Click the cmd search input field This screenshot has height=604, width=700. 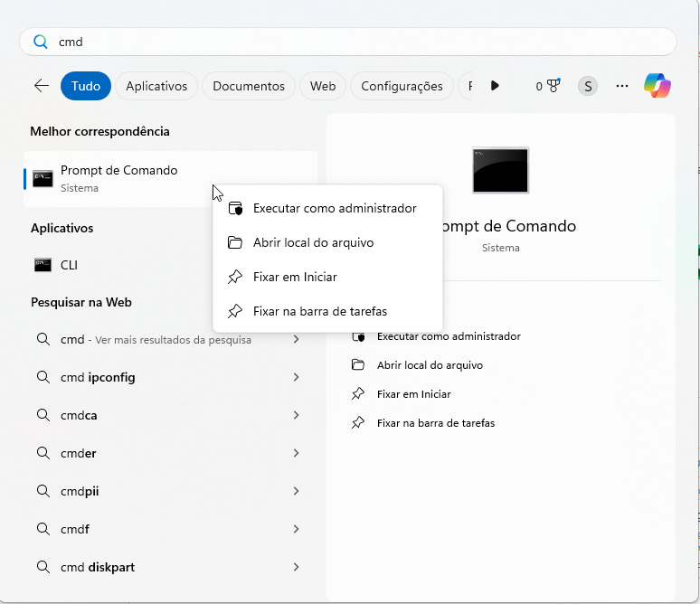[x=348, y=42]
